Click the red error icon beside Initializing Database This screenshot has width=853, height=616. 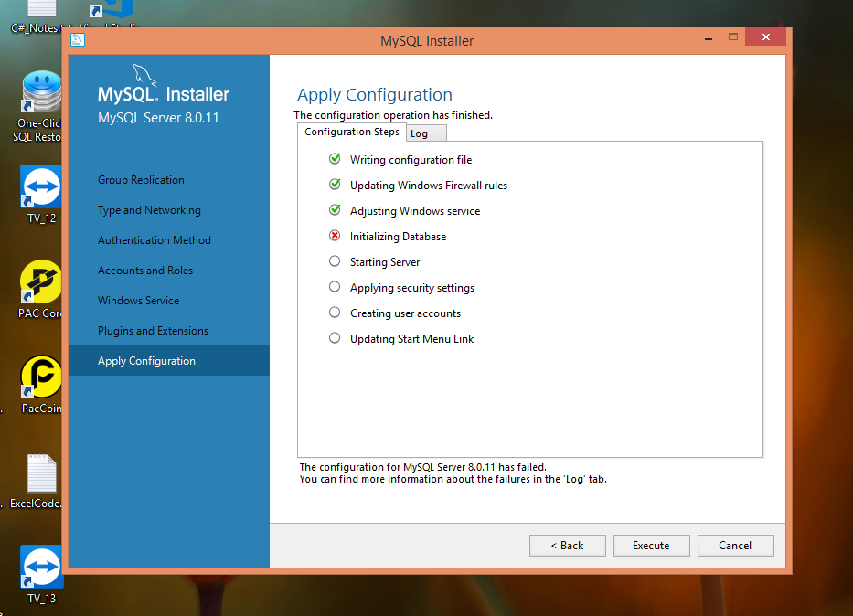point(335,236)
